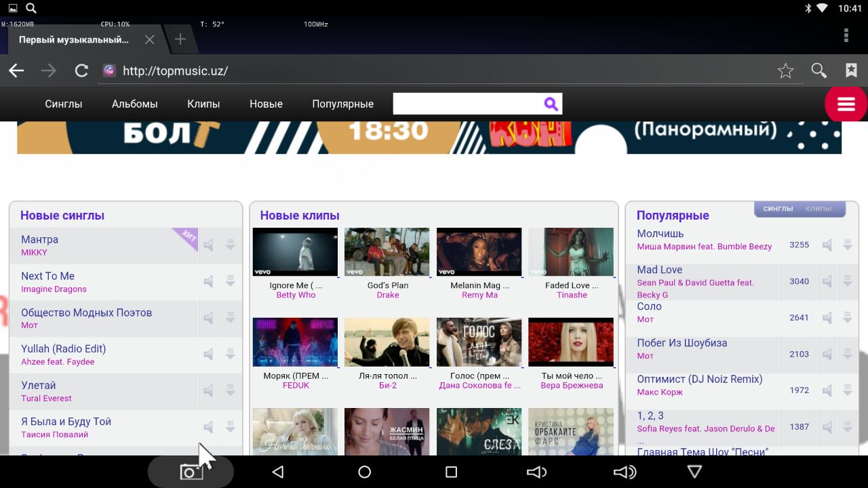Open Faded Love clip thumbnail
The height and width of the screenshot is (488, 868).
click(571, 251)
